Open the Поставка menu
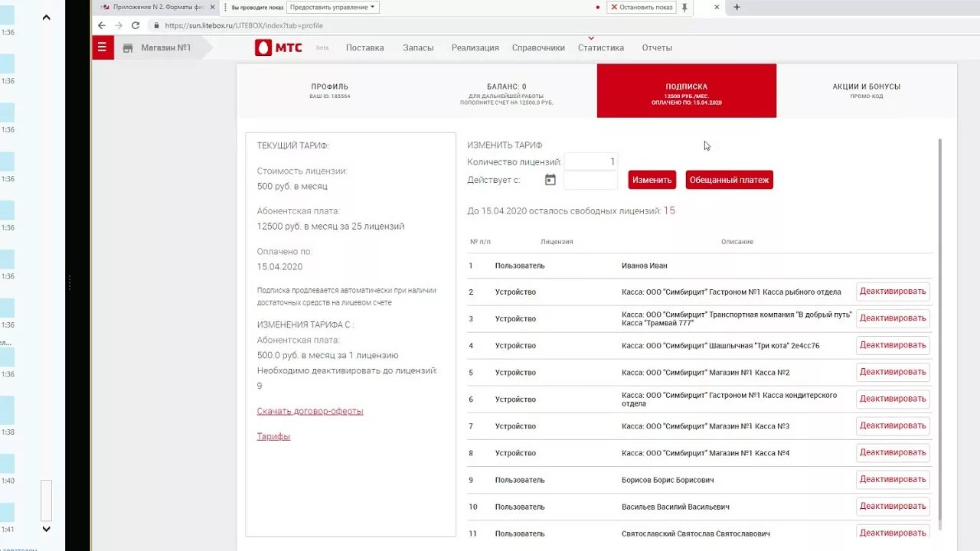 coord(364,47)
